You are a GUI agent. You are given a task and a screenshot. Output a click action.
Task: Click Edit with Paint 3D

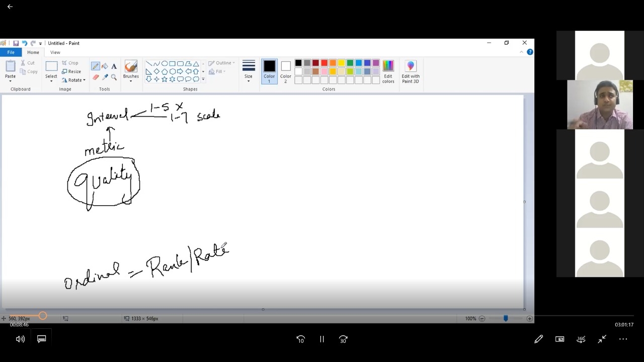tap(411, 72)
